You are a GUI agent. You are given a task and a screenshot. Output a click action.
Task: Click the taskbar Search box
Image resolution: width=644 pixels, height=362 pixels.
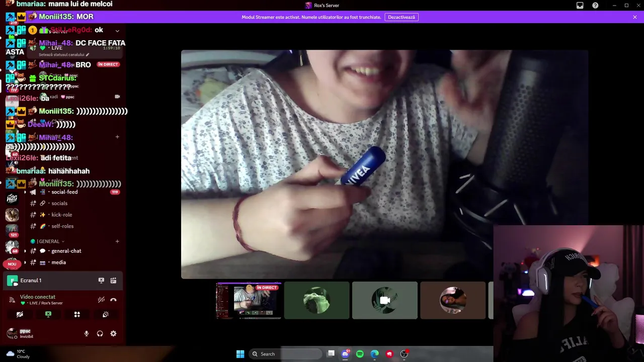(x=285, y=354)
